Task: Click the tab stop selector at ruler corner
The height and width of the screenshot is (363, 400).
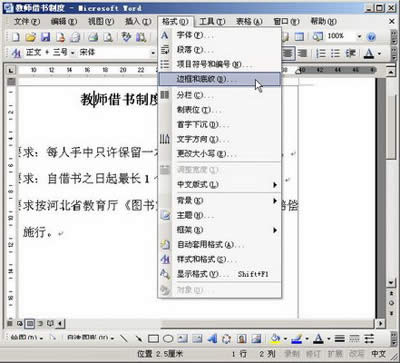Action: coord(11,70)
